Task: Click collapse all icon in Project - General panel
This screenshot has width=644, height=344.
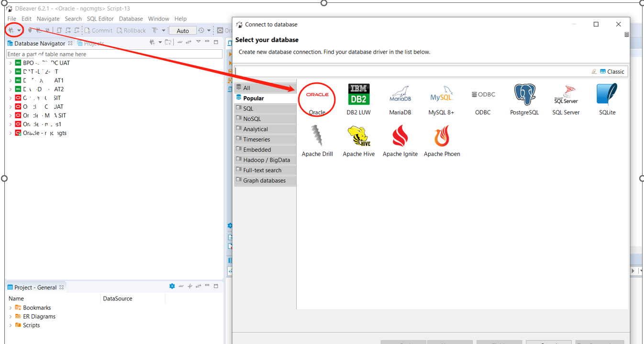Action: point(181,286)
